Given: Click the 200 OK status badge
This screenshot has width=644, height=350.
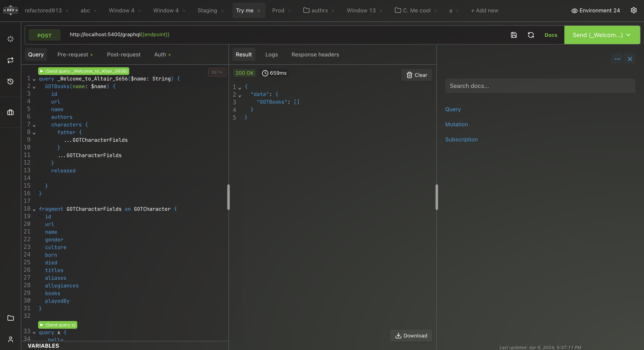Looking at the screenshot, I should pyautogui.click(x=244, y=73).
